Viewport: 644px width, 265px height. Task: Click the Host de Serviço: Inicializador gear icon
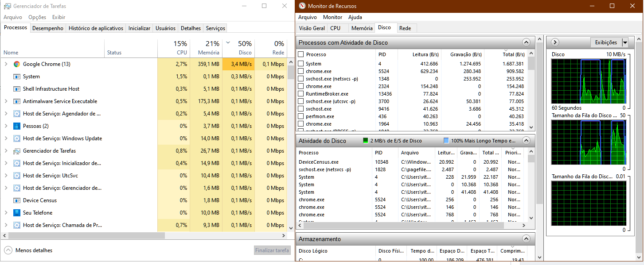17,163
